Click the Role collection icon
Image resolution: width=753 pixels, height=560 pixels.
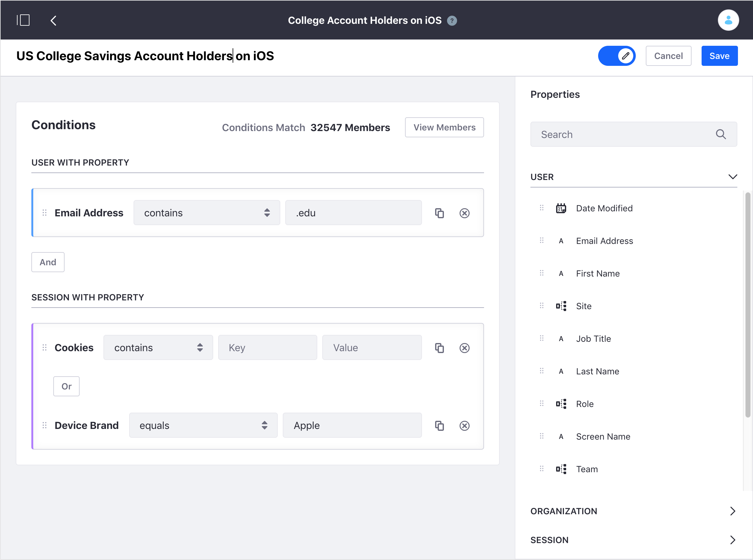point(561,404)
